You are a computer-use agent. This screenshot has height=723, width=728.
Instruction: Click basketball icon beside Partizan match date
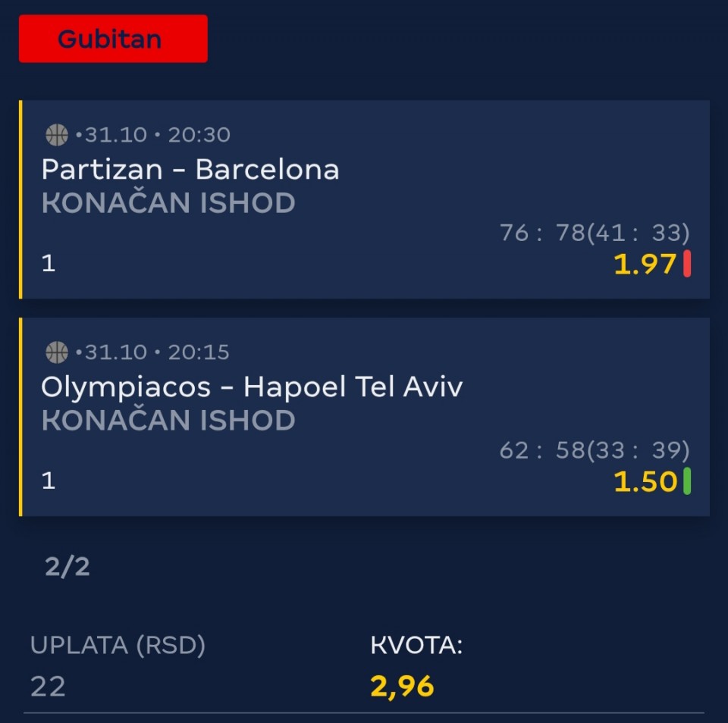point(57,135)
